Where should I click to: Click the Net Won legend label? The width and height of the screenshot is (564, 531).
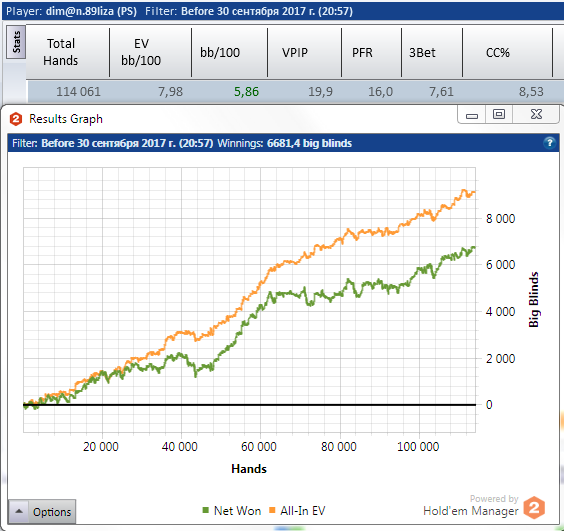(x=237, y=510)
